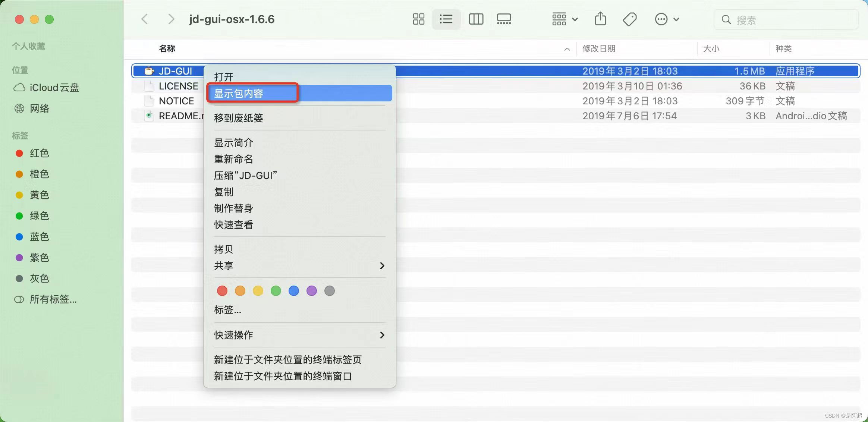Switch to column view

(476, 19)
